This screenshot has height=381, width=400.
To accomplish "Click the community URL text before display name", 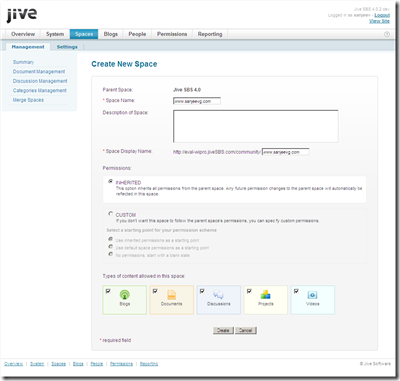I will click(217, 152).
